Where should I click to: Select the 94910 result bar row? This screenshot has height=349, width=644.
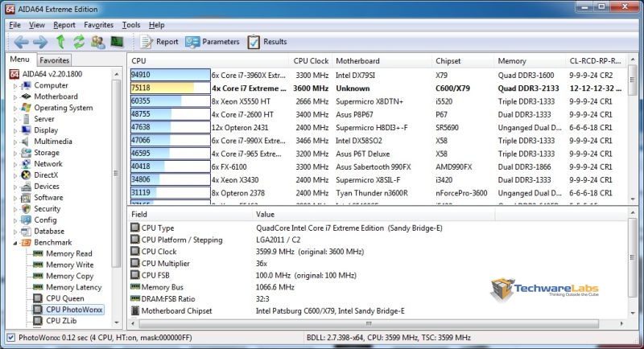(x=170, y=75)
